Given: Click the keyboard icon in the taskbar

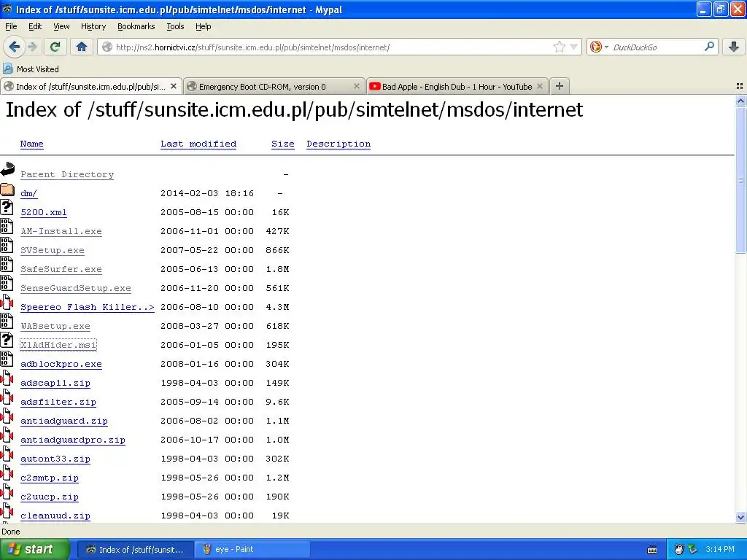Looking at the screenshot, I should tap(652, 550).
